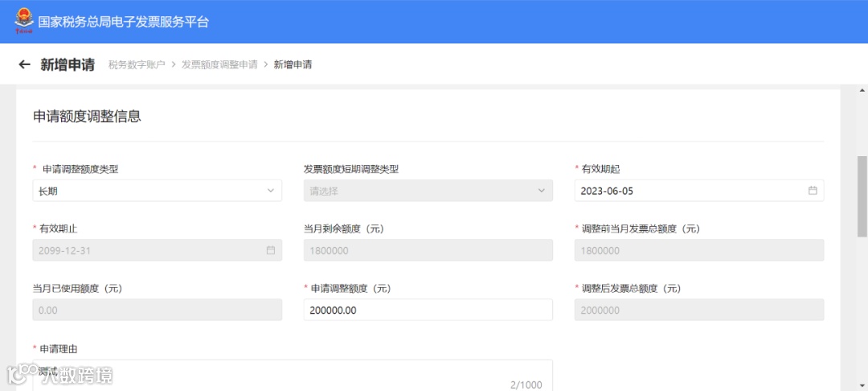
Task: Click the 当月已使用额度 field showing 0.00
Action: (158, 310)
